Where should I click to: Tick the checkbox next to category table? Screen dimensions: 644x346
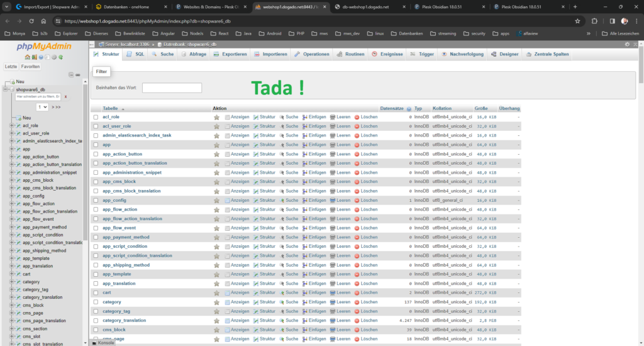click(x=96, y=302)
